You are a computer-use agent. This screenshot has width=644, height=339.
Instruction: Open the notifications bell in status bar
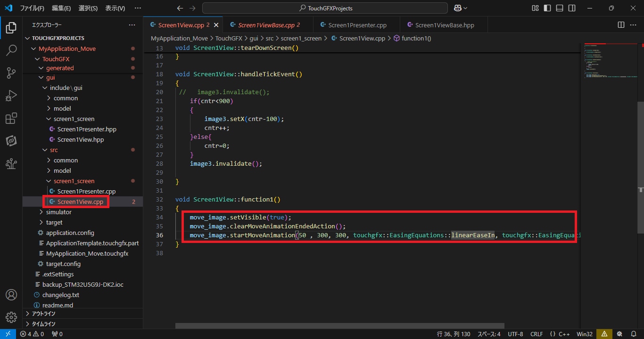634,334
